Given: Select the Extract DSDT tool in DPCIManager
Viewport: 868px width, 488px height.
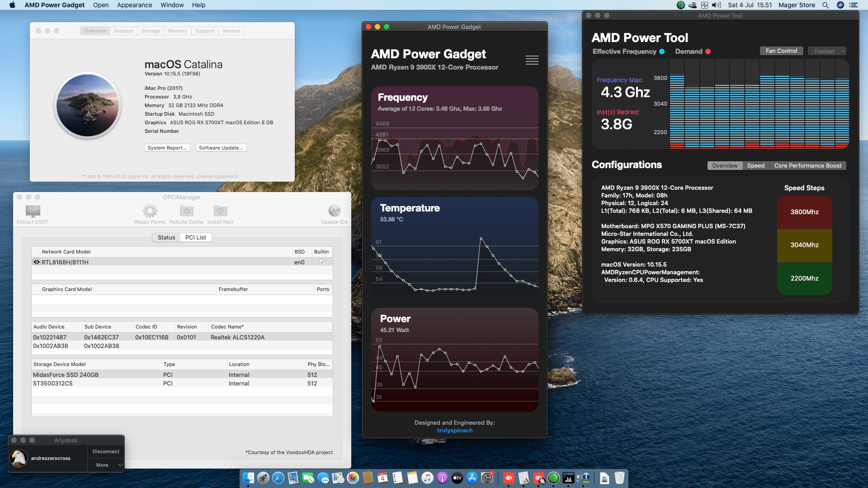Looking at the screenshot, I should click(x=32, y=212).
